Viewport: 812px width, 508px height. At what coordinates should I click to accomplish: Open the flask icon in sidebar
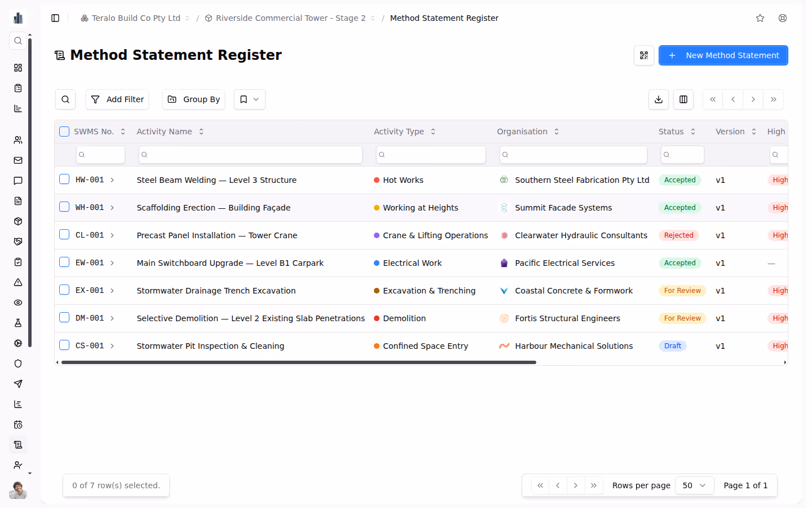point(18,323)
